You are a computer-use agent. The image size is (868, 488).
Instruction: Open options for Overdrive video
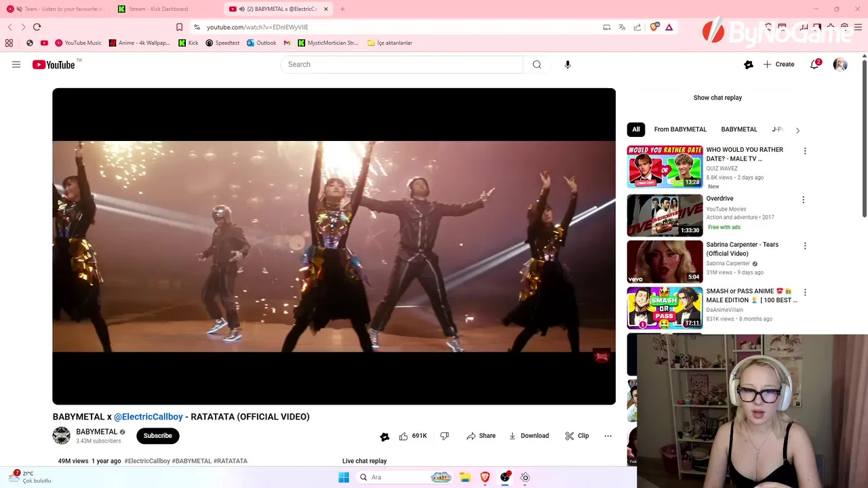[804, 200]
